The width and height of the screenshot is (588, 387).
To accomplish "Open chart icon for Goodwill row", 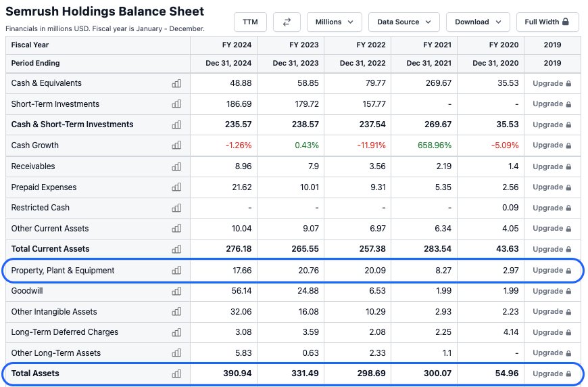I will pyautogui.click(x=176, y=291).
